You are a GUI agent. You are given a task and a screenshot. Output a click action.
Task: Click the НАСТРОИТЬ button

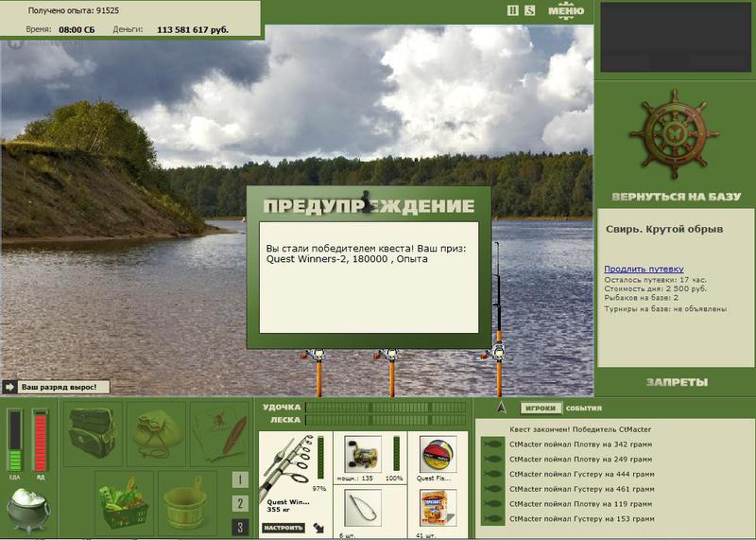[x=283, y=528]
